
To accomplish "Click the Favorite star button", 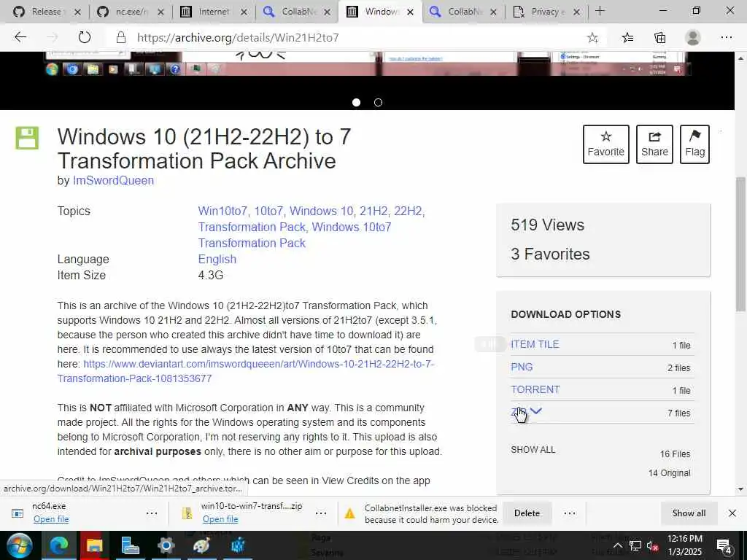I will (x=605, y=144).
